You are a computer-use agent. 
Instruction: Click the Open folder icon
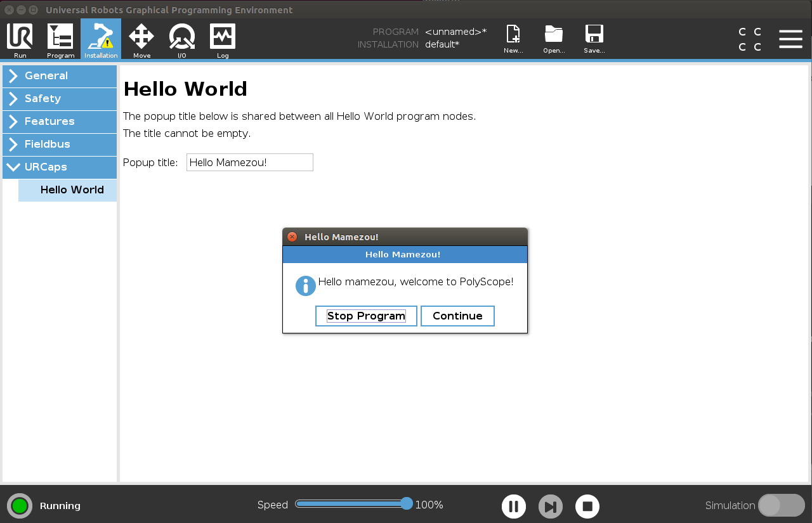[x=554, y=36]
